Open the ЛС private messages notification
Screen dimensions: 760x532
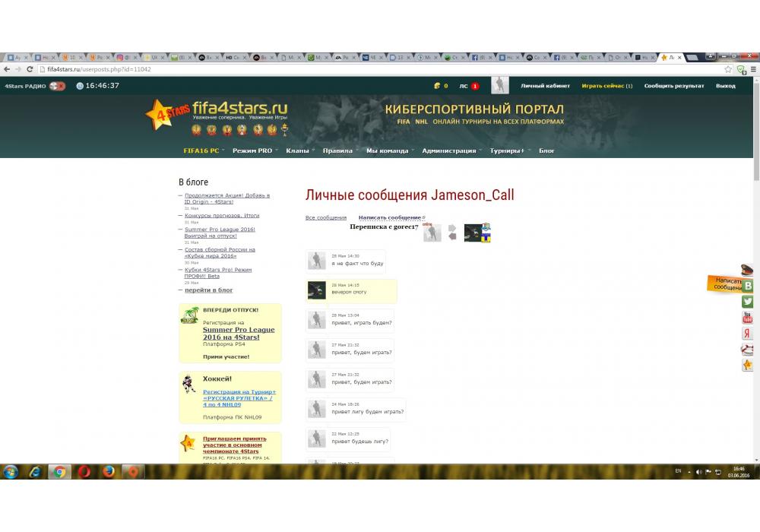point(468,86)
